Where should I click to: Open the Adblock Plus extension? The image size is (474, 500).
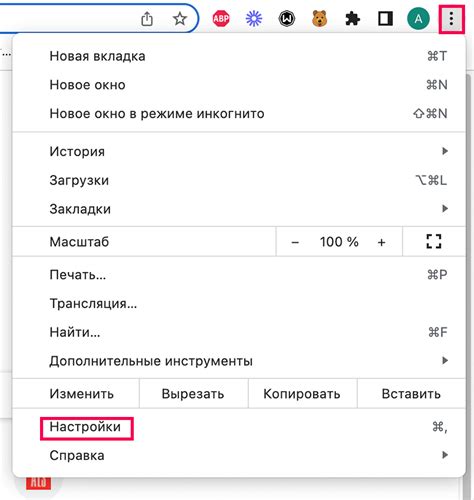point(221,19)
